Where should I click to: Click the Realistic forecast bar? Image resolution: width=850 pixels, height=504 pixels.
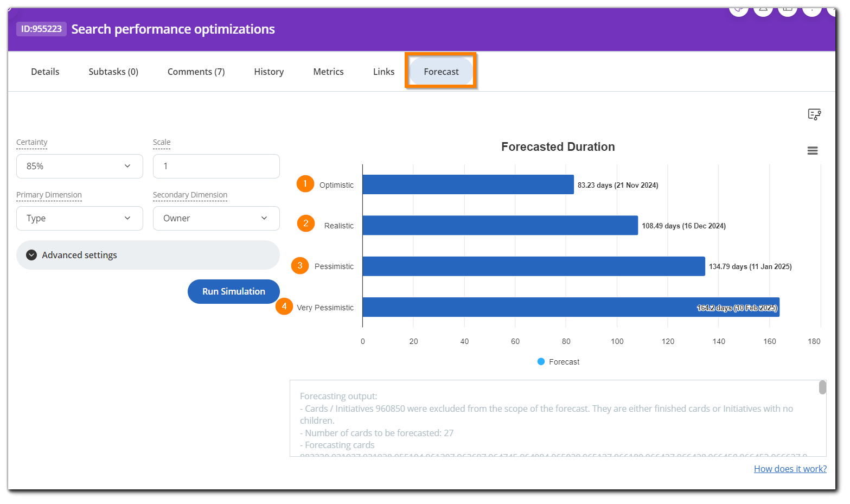pyautogui.click(x=500, y=226)
